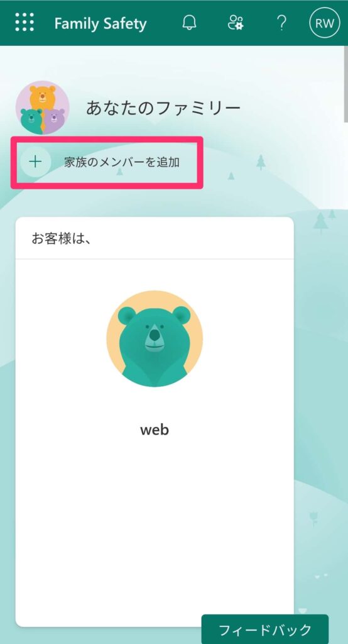Click the green top header bar
The width and height of the screenshot is (348, 644).
174,23
